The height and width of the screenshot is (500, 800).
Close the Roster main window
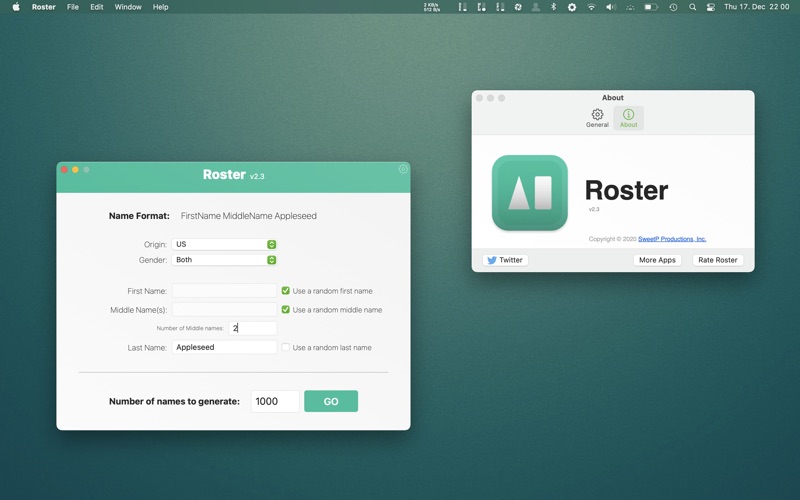pos(64,169)
